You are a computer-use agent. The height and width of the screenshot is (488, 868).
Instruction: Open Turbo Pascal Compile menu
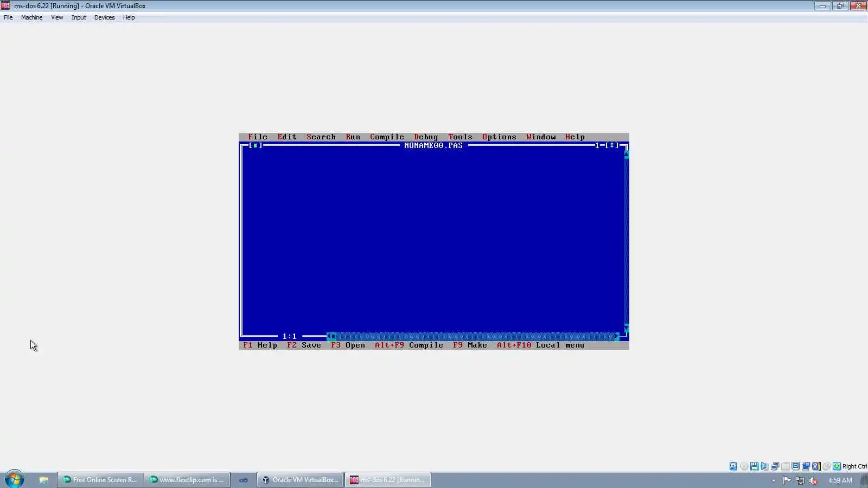387,137
